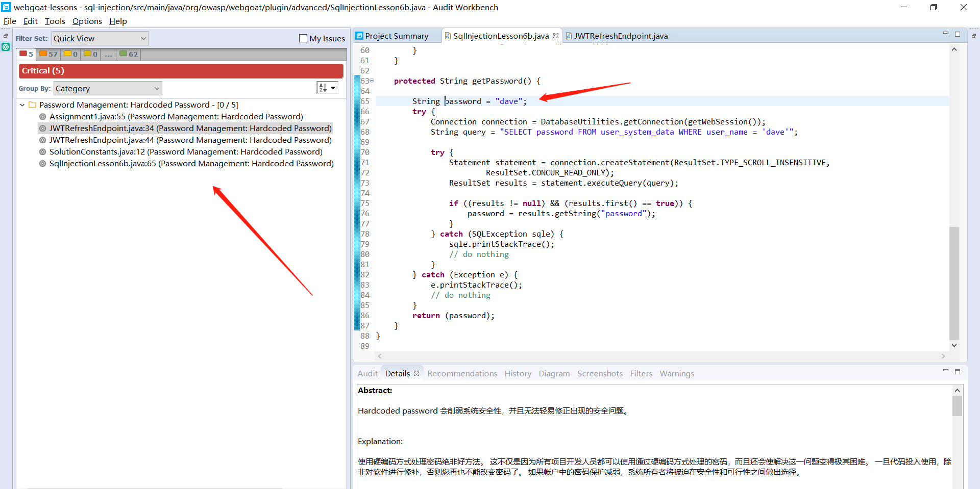980x489 pixels.
Task: Enable the My Issues checkbox
Action: coord(303,38)
